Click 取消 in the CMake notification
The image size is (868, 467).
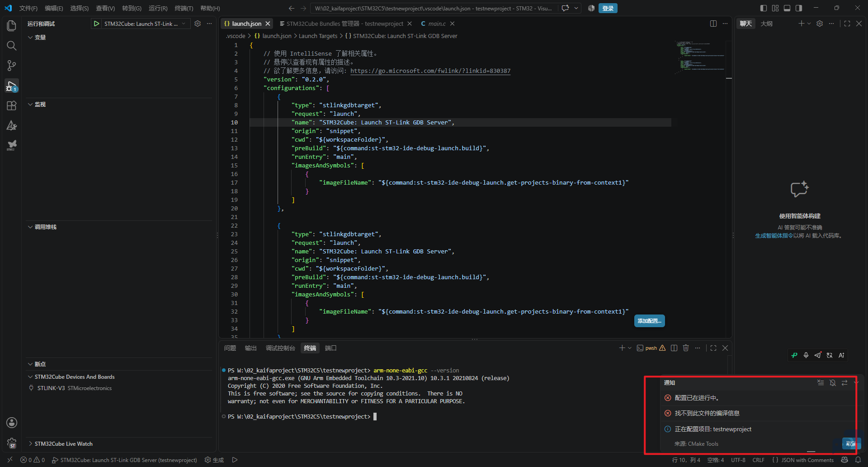(x=851, y=444)
